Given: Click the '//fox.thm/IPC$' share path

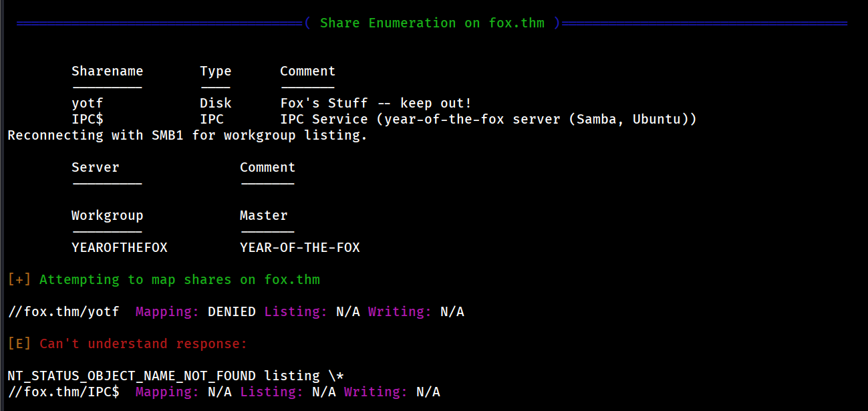Looking at the screenshot, I should 63,392.
